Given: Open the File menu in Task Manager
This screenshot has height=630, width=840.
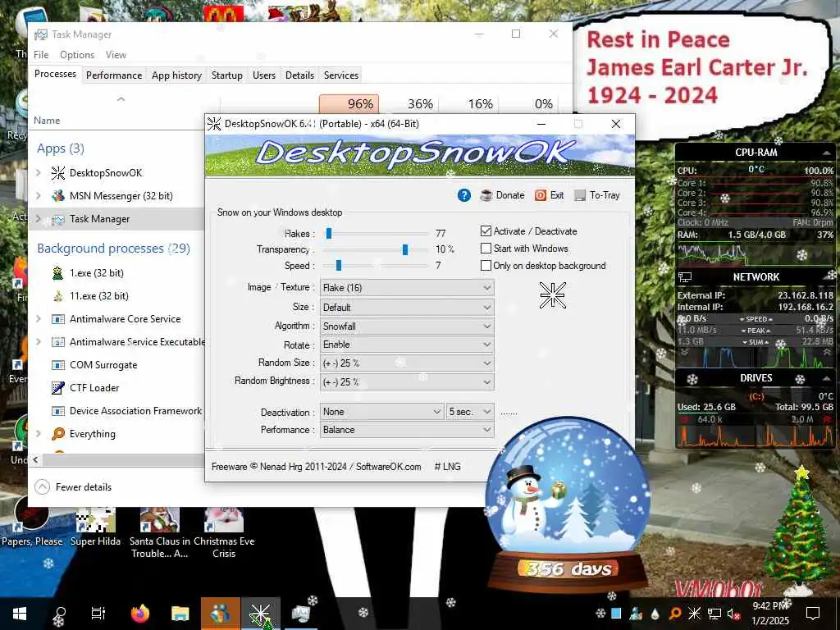Looking at the screenshot, I should coord(41,55).
